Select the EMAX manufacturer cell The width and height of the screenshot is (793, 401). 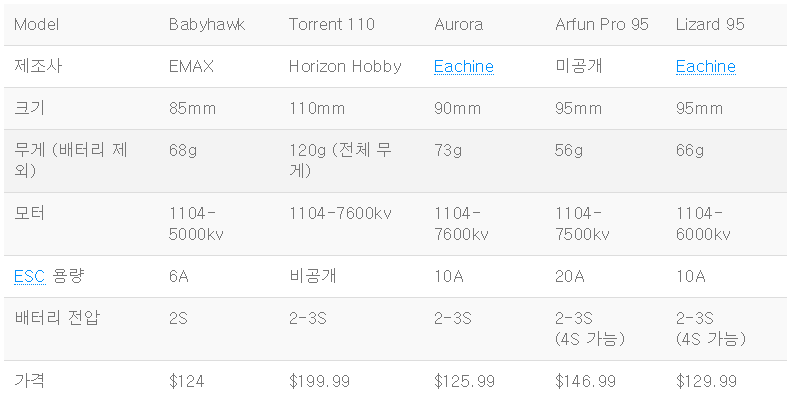point(191,66)
